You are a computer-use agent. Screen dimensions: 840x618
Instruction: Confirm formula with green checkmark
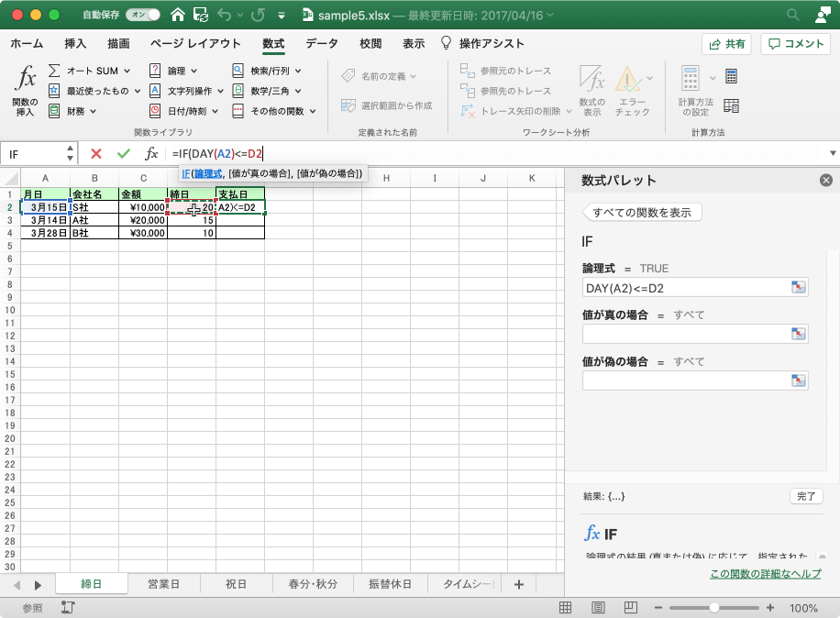[x=124, y=154]
